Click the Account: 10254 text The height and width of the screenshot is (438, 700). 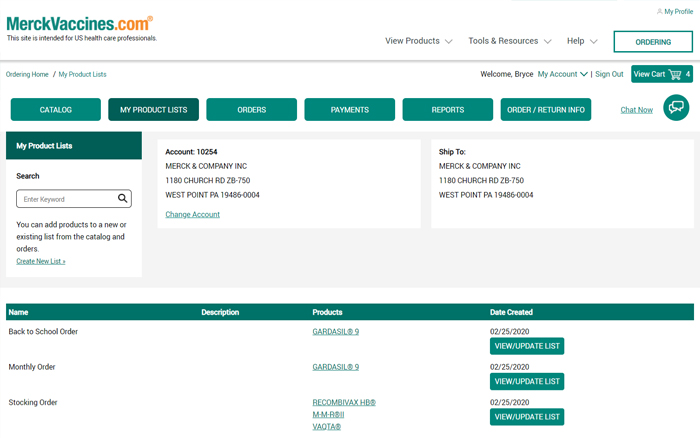point(191,152)
